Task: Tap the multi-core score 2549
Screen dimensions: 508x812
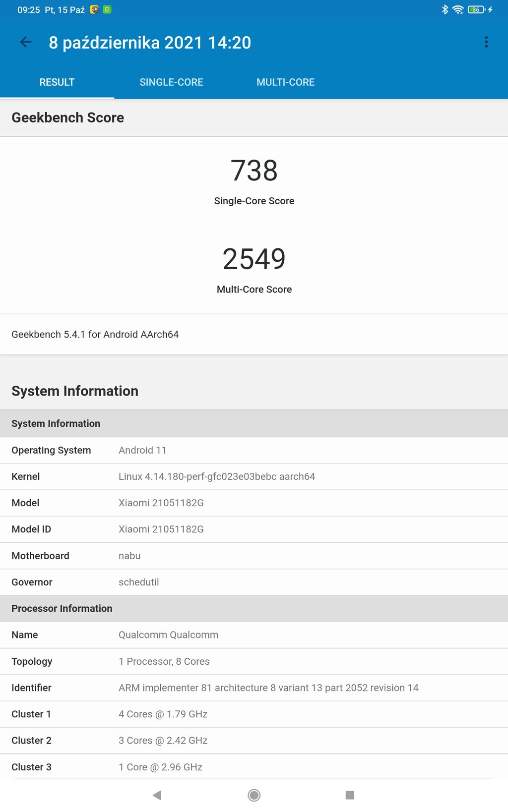Action: (254, 259)
